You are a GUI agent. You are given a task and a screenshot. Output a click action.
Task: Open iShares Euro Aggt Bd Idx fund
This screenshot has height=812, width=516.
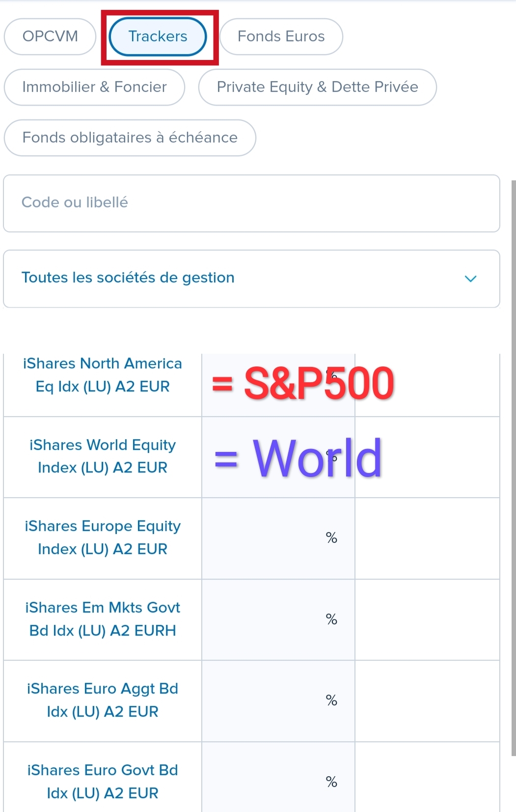point(102,700)
